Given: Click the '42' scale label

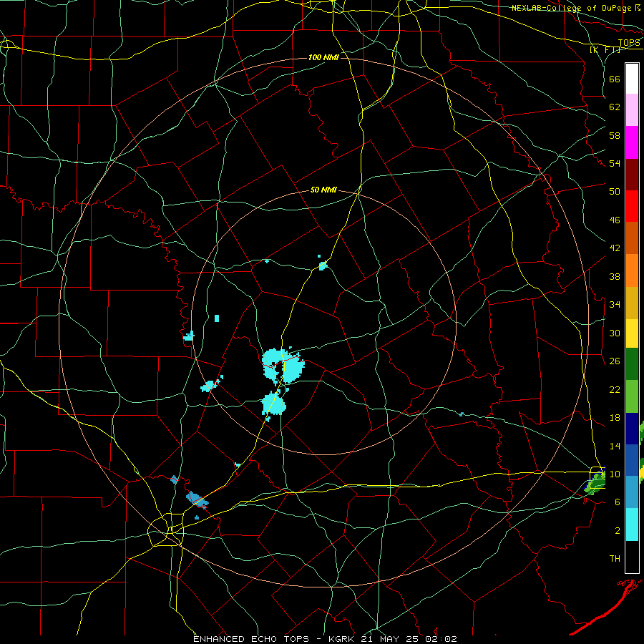Looking at the screenshot, I should coord(615,248).
